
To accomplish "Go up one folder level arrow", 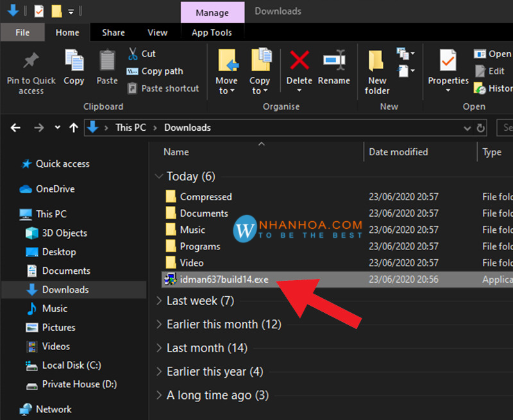I will pyautogui.click(x=74, y=128).
